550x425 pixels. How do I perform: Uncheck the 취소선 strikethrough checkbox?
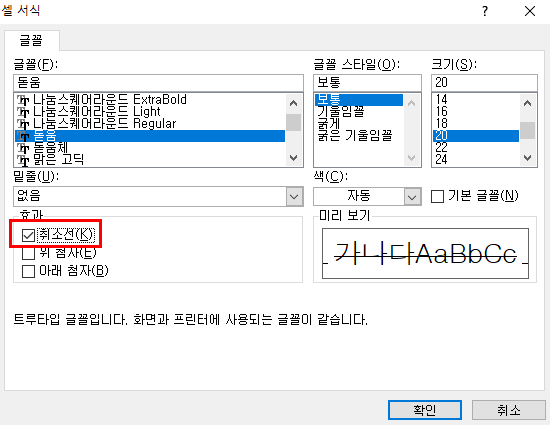(x=28, y=235)
